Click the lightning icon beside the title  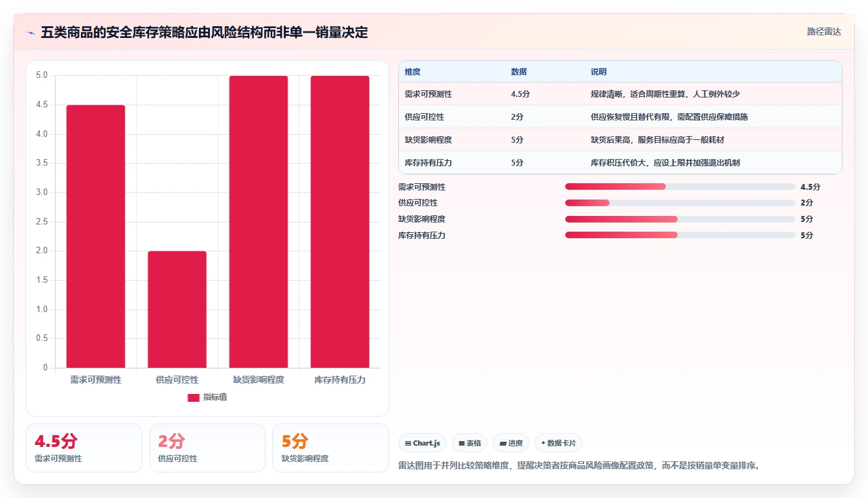[31, 32]
